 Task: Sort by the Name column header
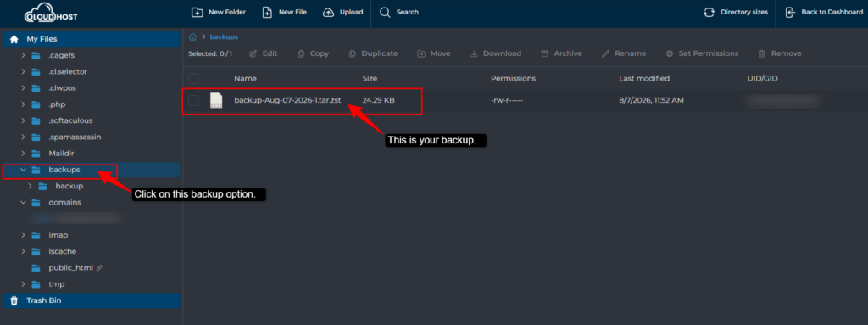click(x=245, y=79)
